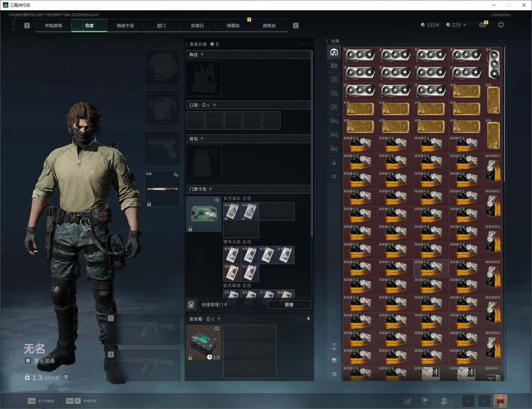Toggle the pin icon on 安全箱 header
532x409 pixels.
(x=308, y=319)
